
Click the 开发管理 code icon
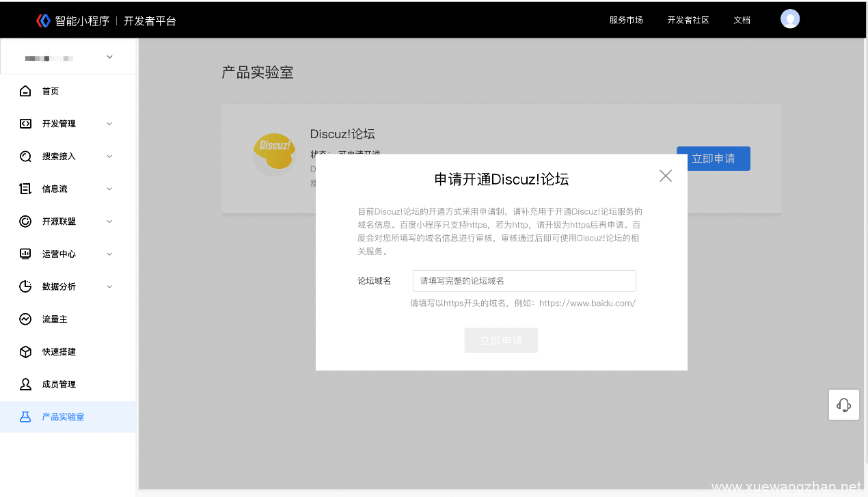click(x=25, y=124)
